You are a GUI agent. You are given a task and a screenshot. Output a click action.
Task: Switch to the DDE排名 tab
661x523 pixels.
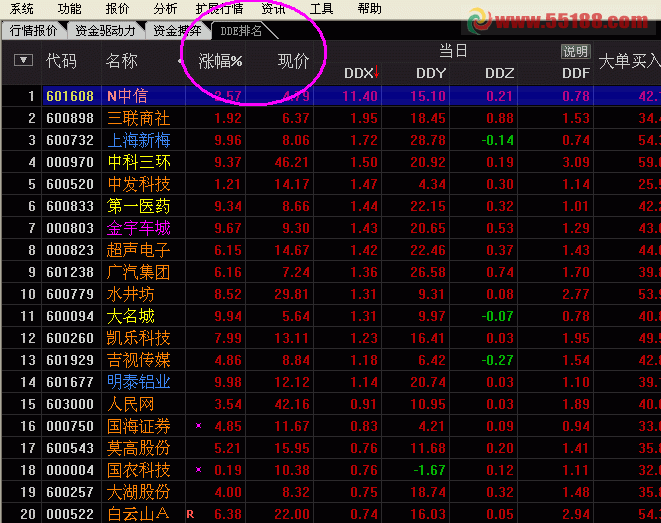pos(241,31)
